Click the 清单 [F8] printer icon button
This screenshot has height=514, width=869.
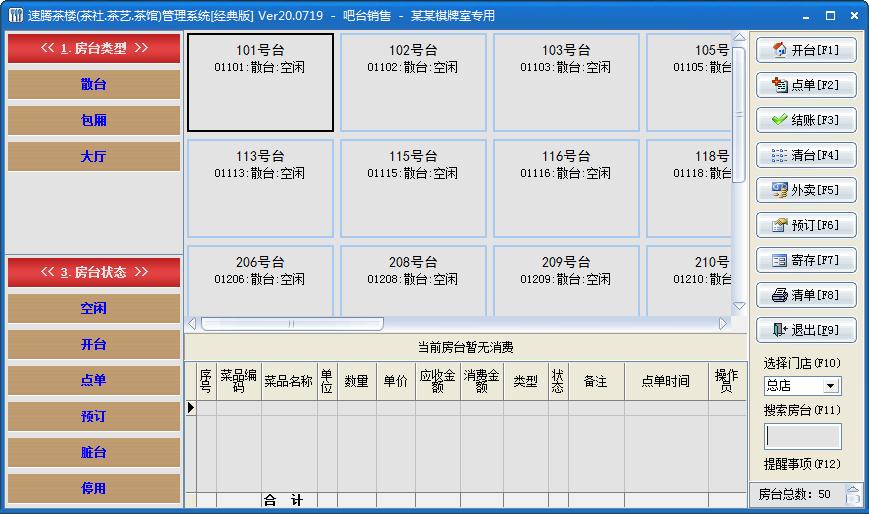805,295
